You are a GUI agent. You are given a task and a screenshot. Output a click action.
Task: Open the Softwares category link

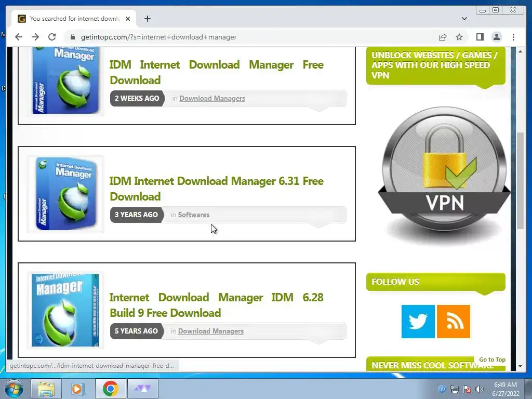pyautogui.click(x=194, y=215)
